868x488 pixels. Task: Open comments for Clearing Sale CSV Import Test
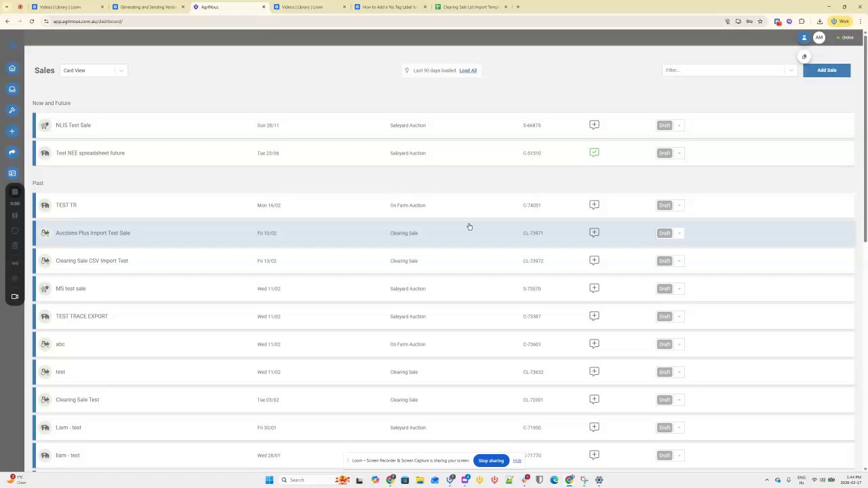pyautogui.click(x=594, y=260)
